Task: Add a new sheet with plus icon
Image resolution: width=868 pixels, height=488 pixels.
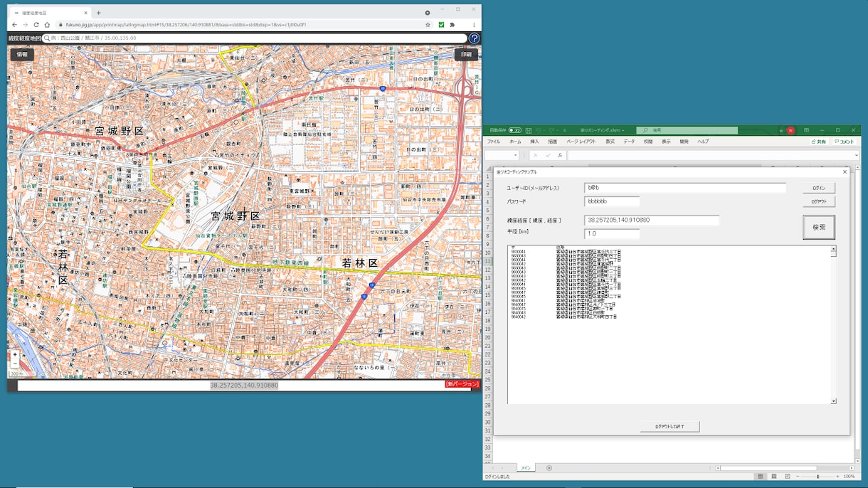Action: click(549, 468)
